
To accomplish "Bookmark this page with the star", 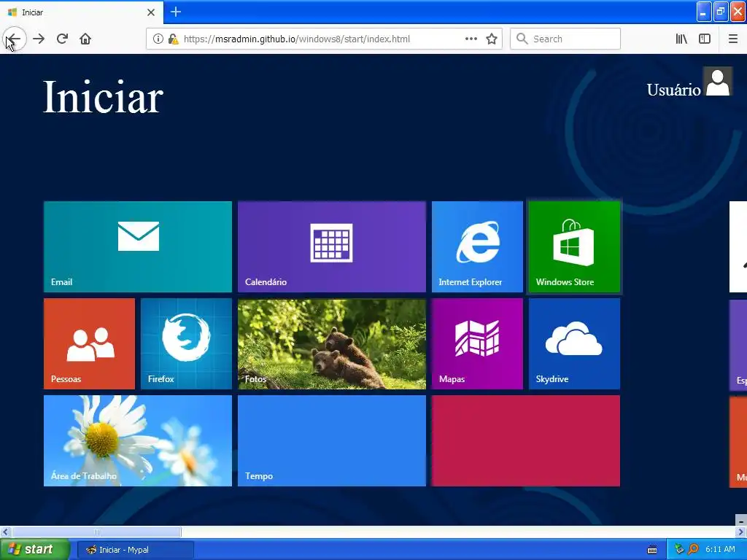I will pyautogui.click(x=492, y=39).
